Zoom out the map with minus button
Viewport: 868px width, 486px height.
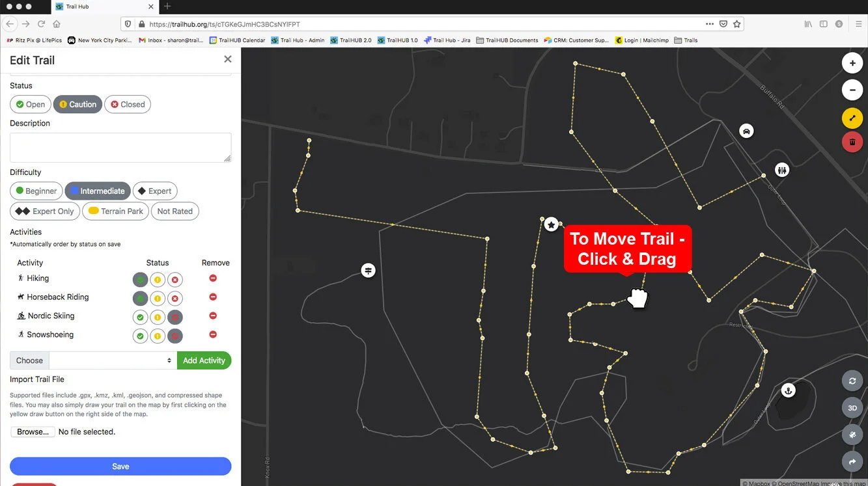click(x=852, y=90)
